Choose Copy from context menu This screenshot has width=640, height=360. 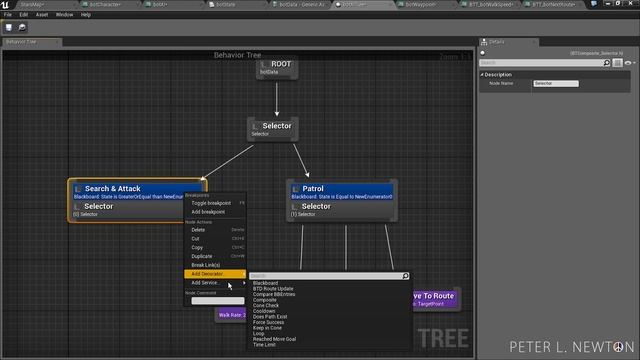coord(215,248)
